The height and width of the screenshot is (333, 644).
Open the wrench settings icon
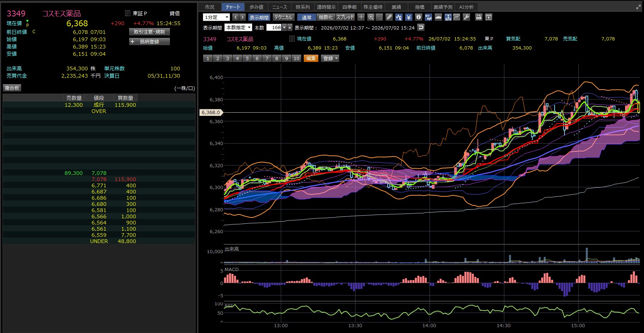(x=466, y=17)
